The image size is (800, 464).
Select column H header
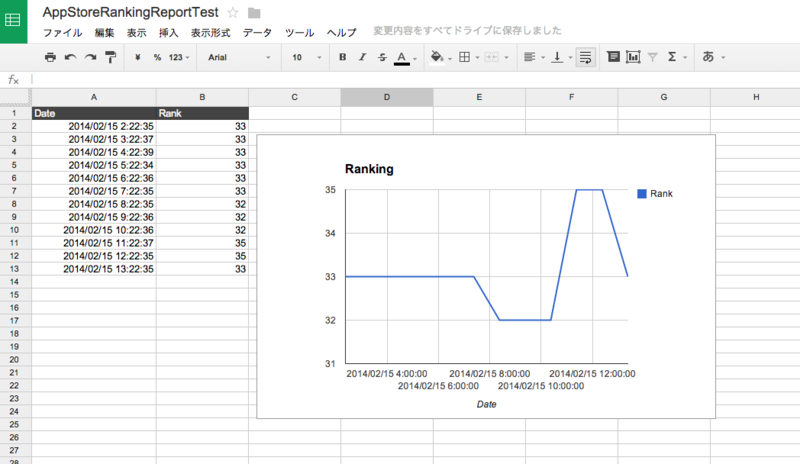755,97
